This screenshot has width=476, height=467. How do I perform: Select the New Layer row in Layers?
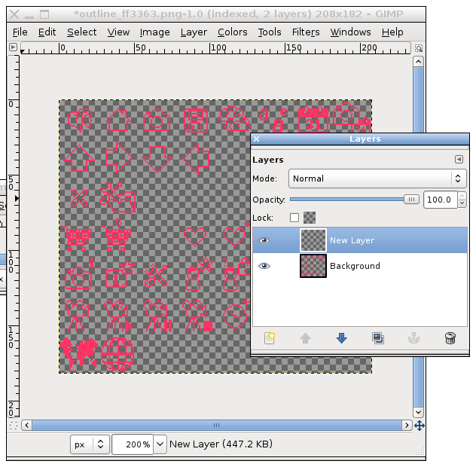coord(360,240)
